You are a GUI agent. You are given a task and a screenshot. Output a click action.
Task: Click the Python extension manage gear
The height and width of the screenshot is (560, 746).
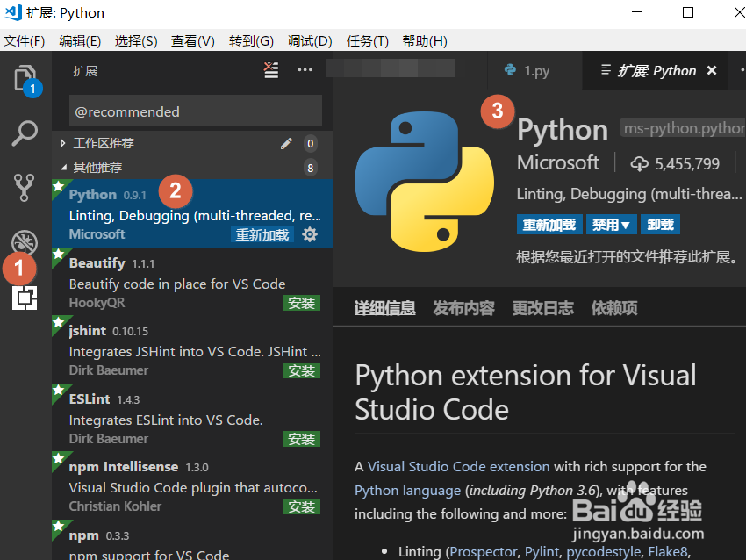pos(310,234)
